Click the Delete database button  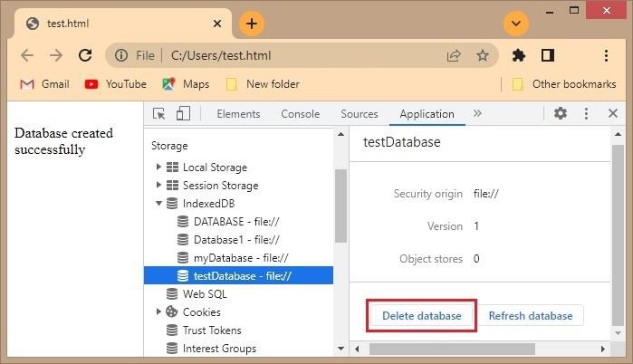click(421, 316)
